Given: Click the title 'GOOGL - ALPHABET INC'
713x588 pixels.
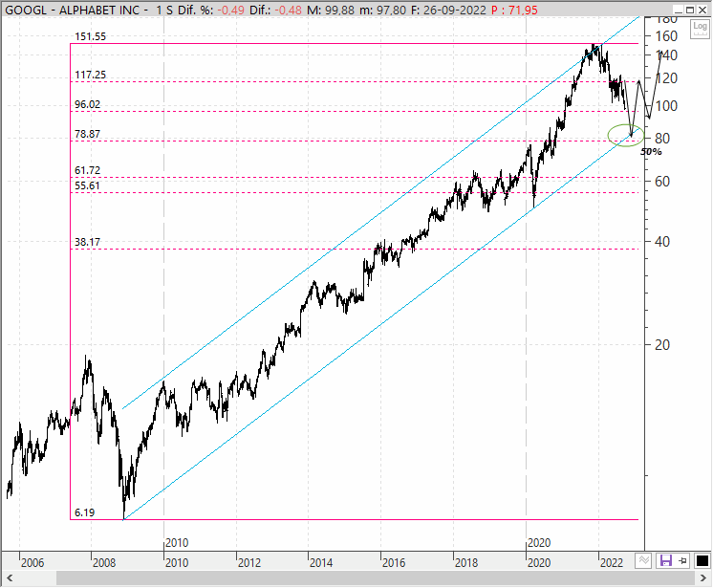Looking at the screenshot, I should pyautogui.click(x=73, y=10).
